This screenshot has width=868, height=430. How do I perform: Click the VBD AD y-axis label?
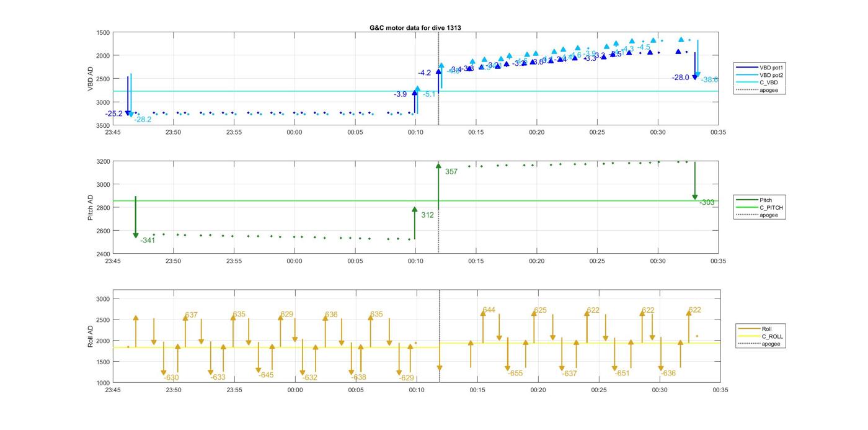click(x=91, y=79)
